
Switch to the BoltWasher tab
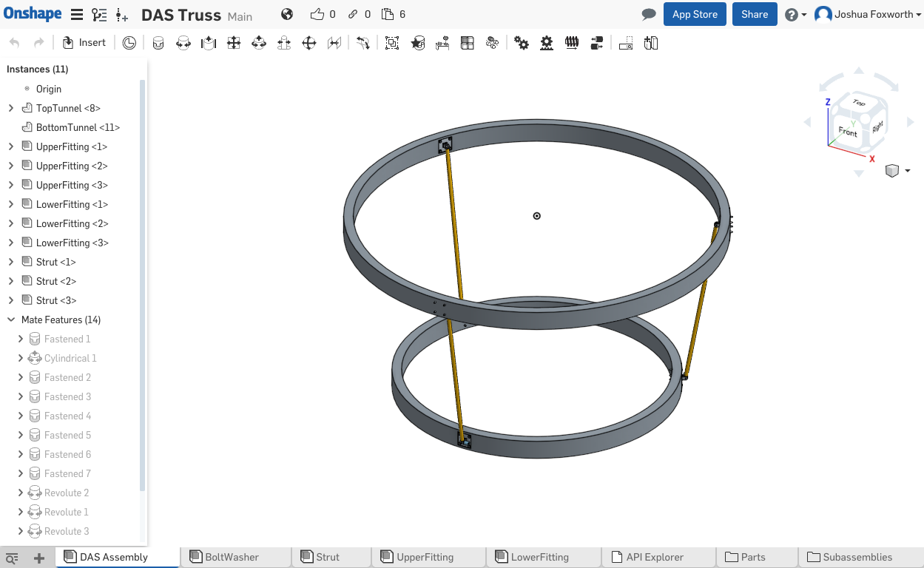point(236,557)
